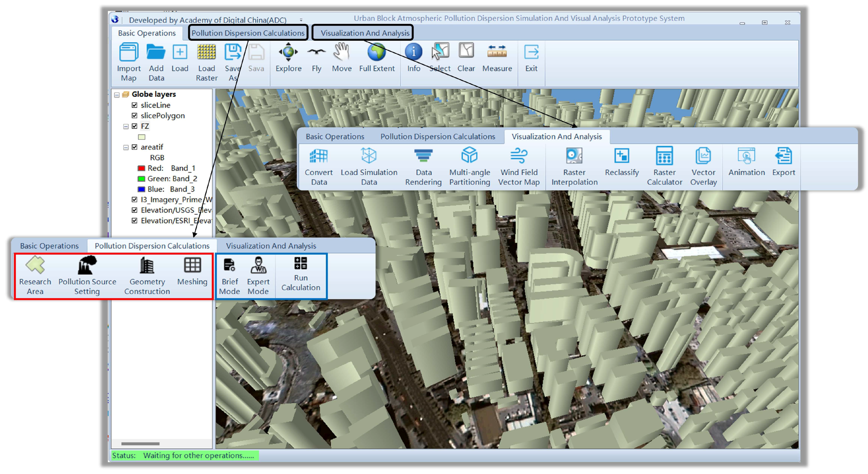The height and width of the screenshot is (474, 868).
Task: Collapse the Globe layers tree node
Action: point(117,95)
